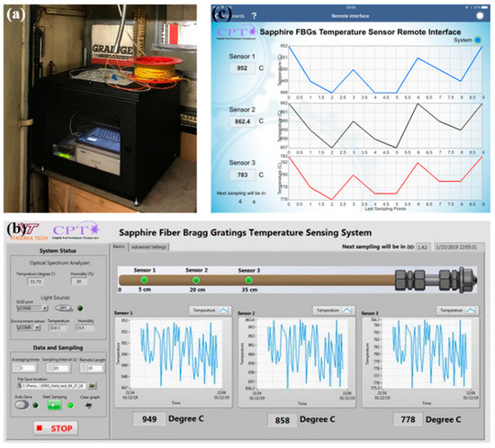Click the Sensor 3 green marker on probe
This screenshot has width=495, height=448.
[248, 280]
